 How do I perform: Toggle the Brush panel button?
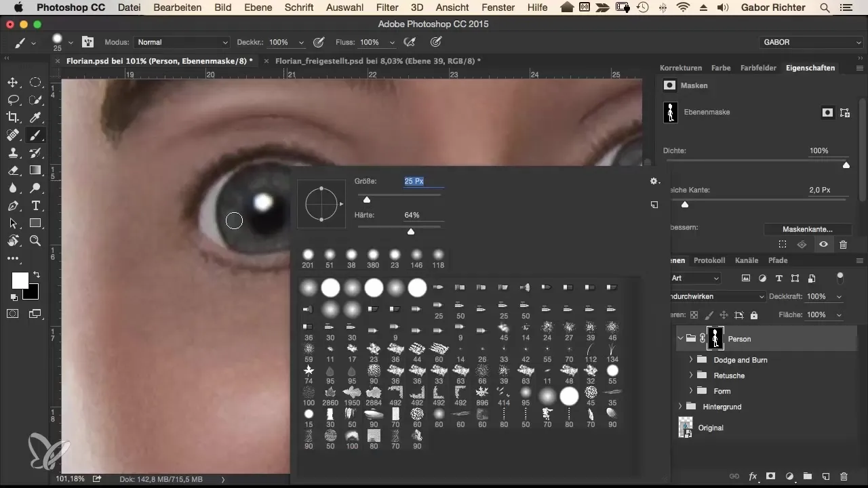coord(87,42)
